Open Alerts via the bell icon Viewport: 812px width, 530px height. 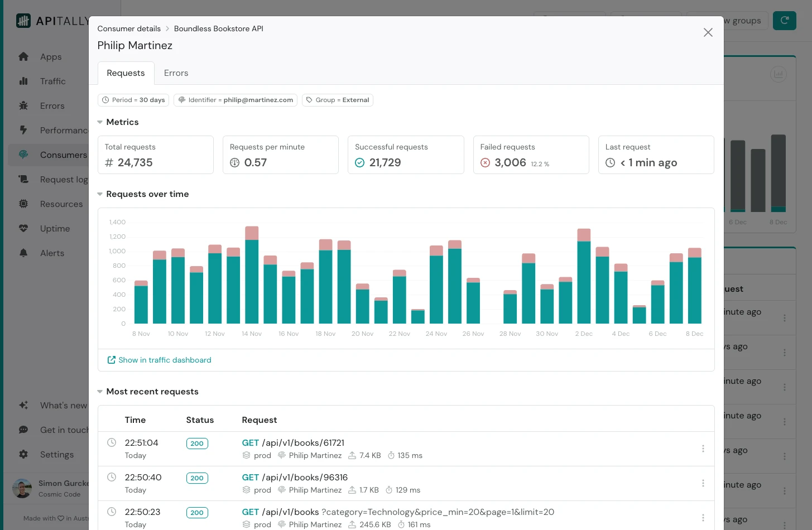click(x=23, y=253)
